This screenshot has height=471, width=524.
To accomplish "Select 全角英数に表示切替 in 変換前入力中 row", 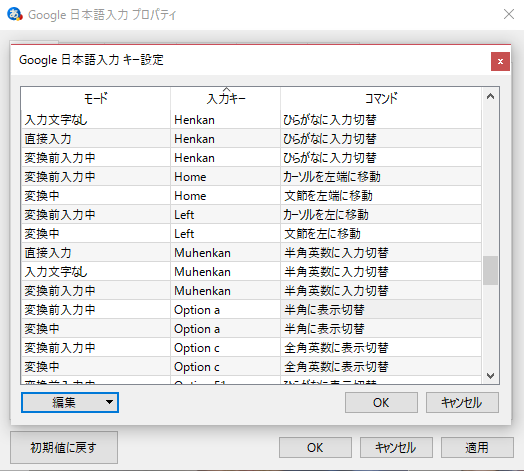I will [x=381, y=348].
